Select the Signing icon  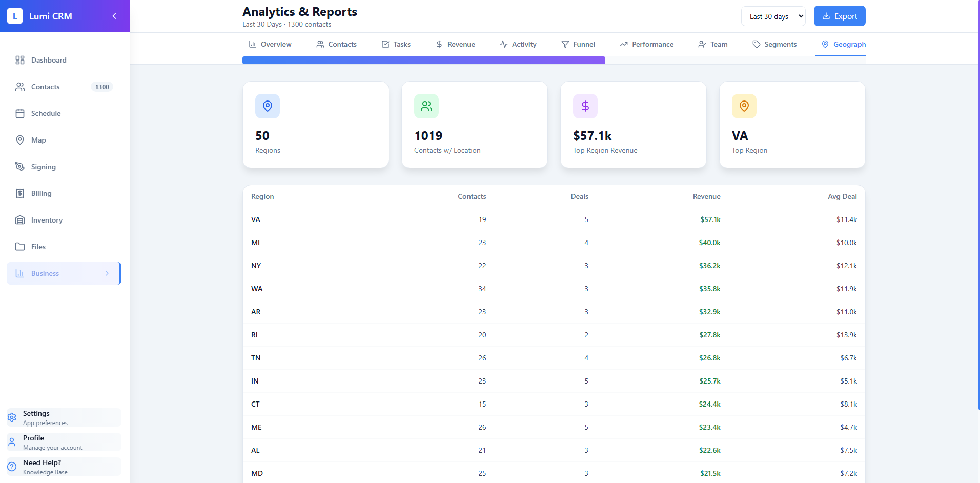pos(20,167)
